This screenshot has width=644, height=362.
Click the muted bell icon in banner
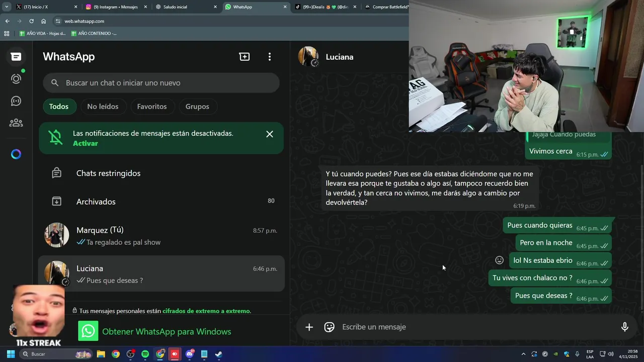coord(55,137)
